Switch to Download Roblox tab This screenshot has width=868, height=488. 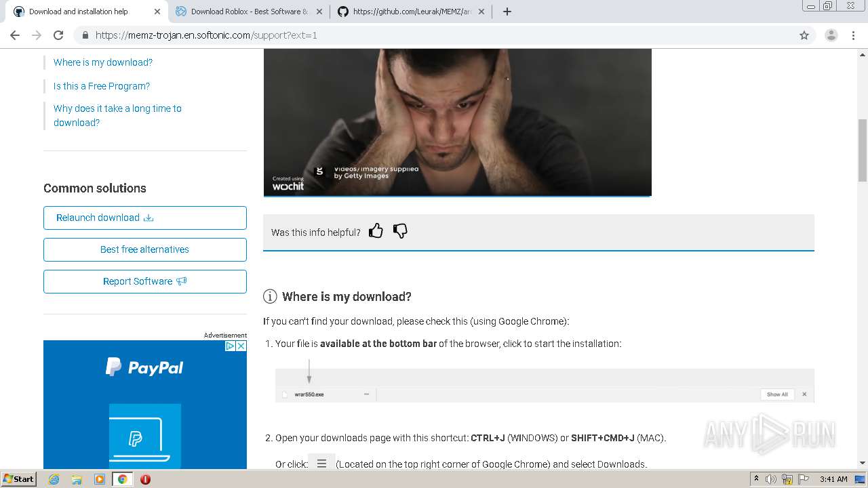249,12
